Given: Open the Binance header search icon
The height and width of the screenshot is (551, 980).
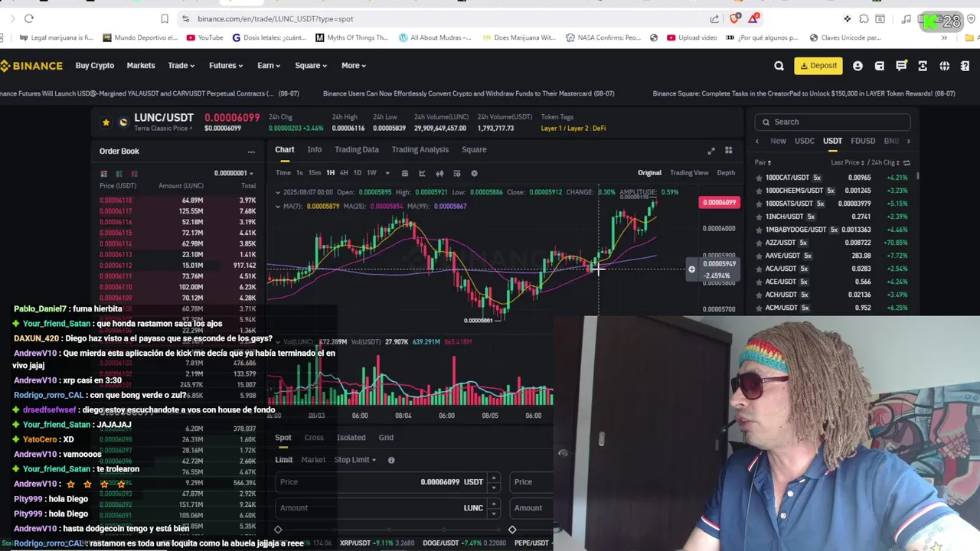Looking at the screenshot, I should pos(779,66).
